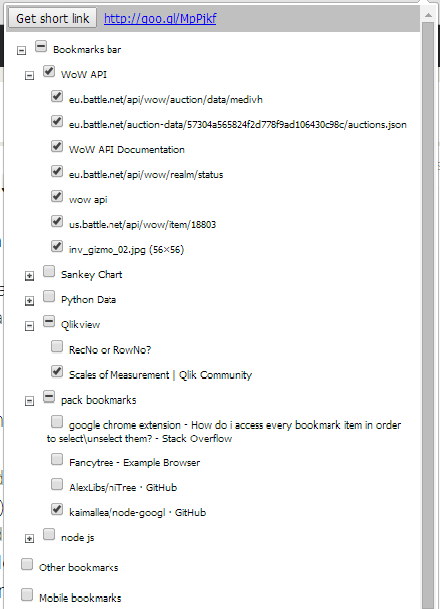Select the inv_gizmo_02.jpg bookmark label
The width and height of the screenshot is (440, 609).
click(126, 249)
